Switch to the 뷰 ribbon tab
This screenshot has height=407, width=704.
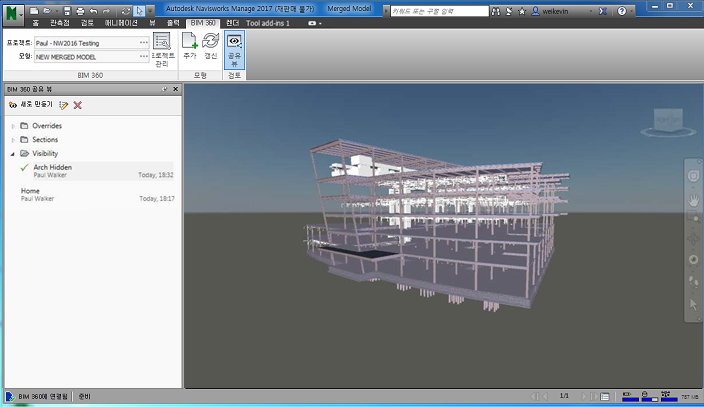[x=152, y=23]
